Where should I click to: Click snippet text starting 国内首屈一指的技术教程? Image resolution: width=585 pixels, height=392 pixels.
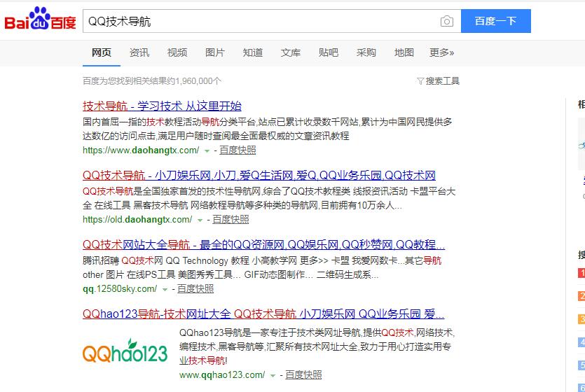267,129
